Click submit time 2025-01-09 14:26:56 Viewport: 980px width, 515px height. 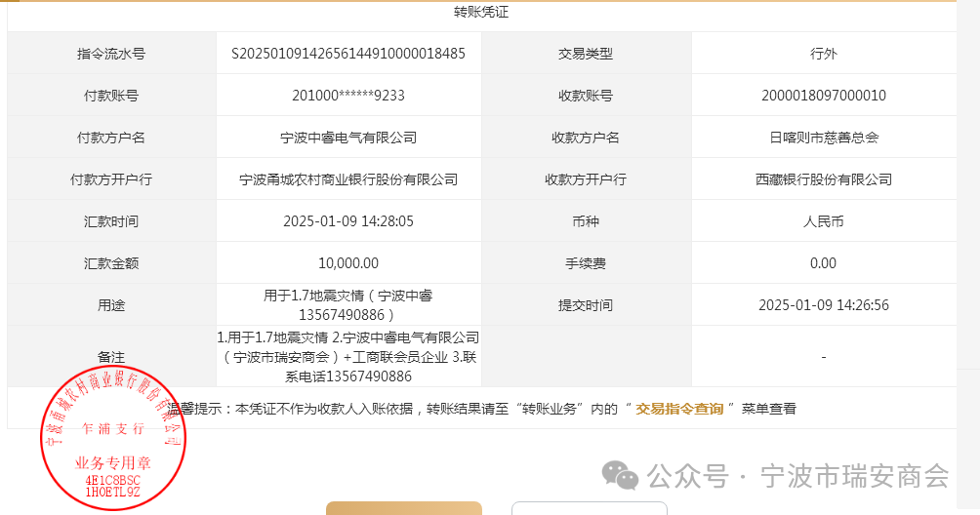[x=823, y=304]
